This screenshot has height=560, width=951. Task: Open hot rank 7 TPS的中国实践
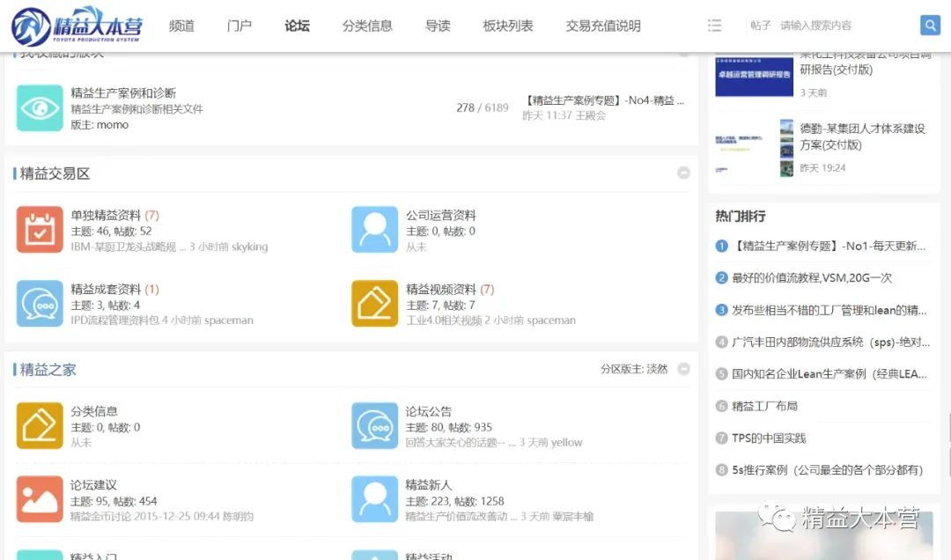769,438
